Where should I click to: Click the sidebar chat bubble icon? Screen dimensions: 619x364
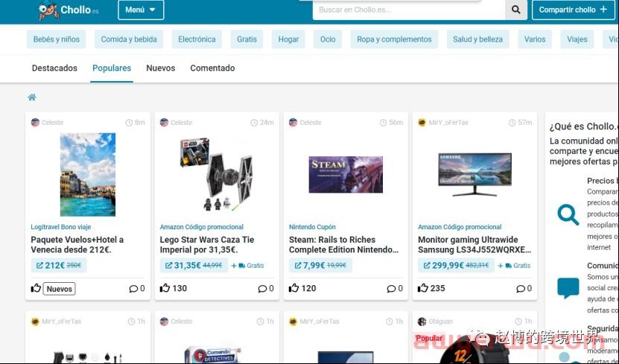(568, 288)
